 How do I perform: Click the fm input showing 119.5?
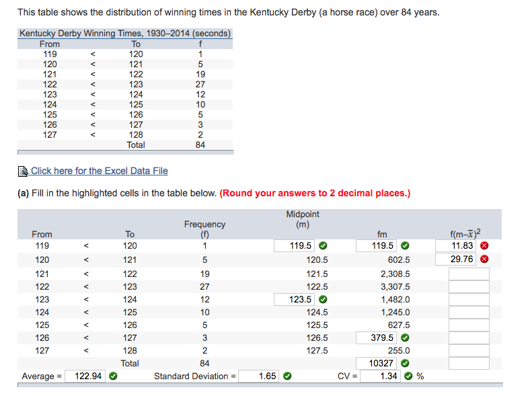click(376, 245)
